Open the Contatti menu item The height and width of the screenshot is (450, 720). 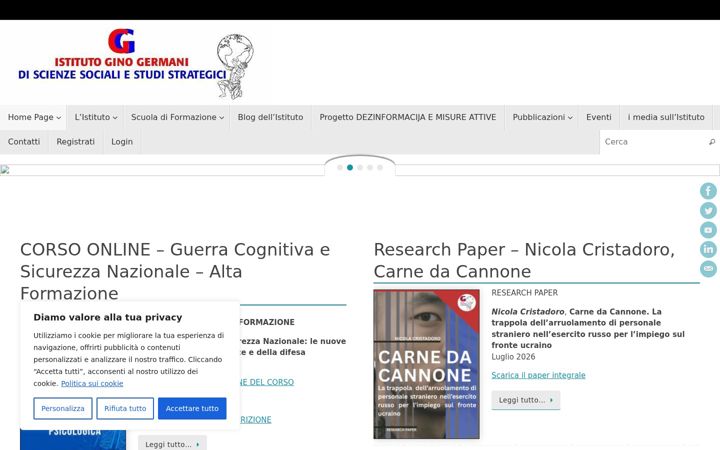click(x=24, y=142)
